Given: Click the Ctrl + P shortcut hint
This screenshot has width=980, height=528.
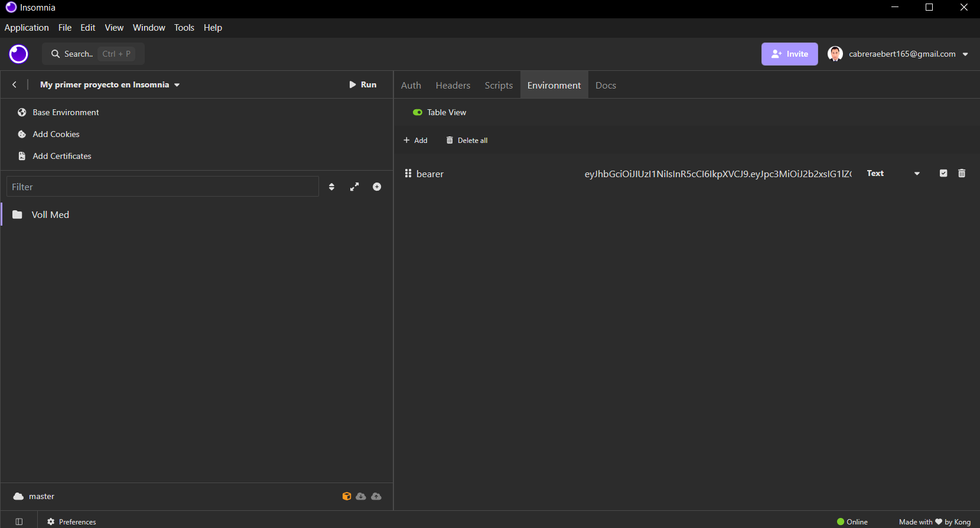Looking at the screenshot, I should 116,54.
